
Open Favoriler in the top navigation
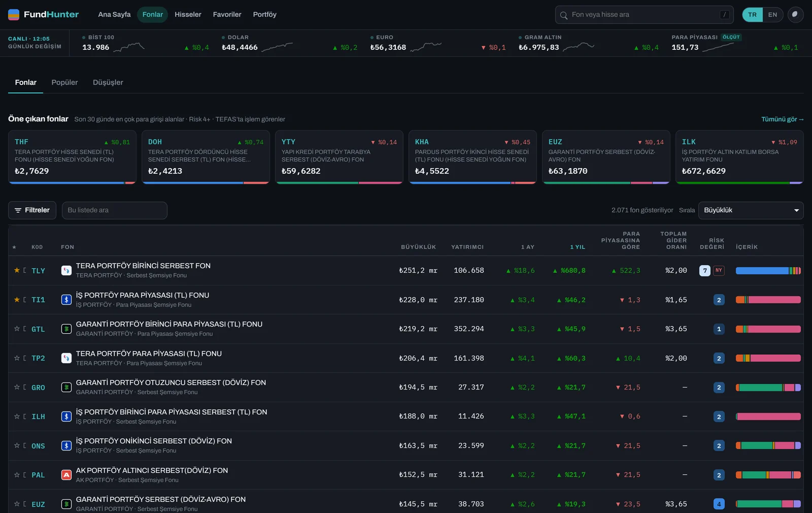coord(227,15)
